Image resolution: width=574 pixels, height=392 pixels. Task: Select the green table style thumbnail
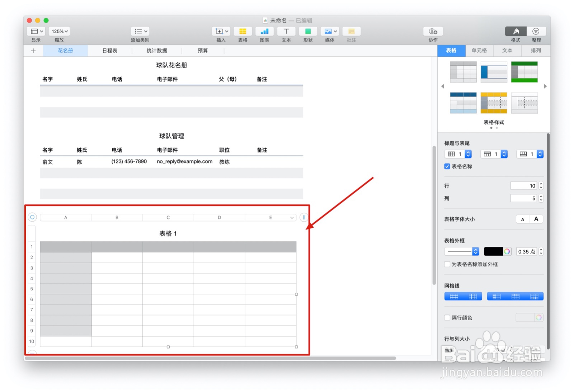pos(524,72)
